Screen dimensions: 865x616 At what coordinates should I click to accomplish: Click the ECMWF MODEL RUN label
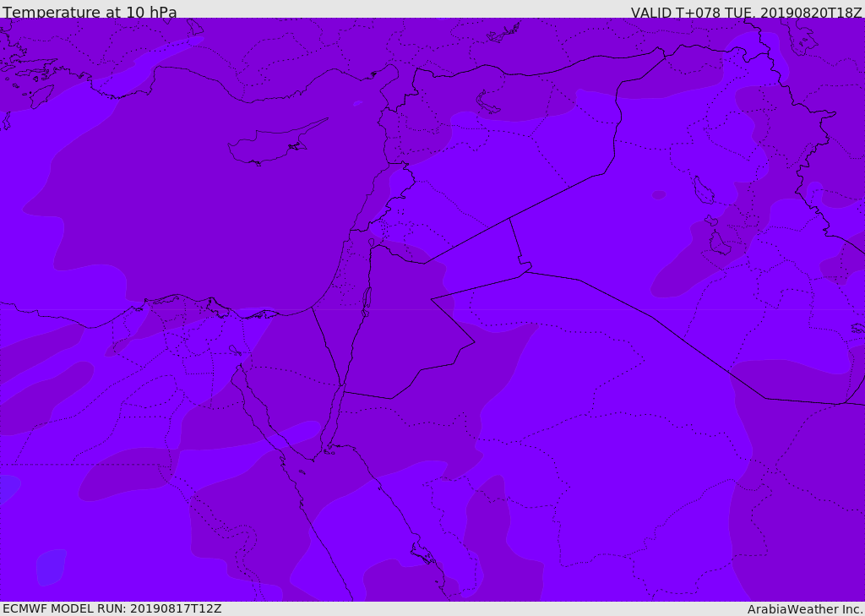pyautogui.click(x=112, y=608)
